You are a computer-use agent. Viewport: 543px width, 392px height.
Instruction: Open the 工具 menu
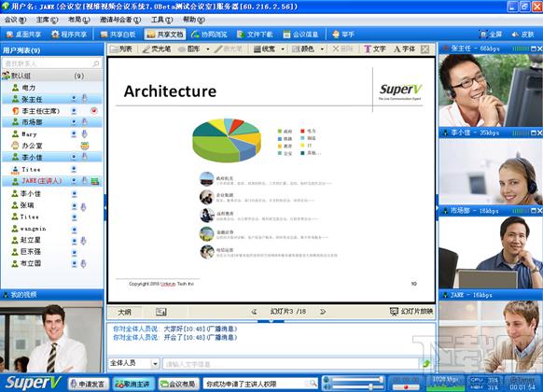click(x=161, y=20)
